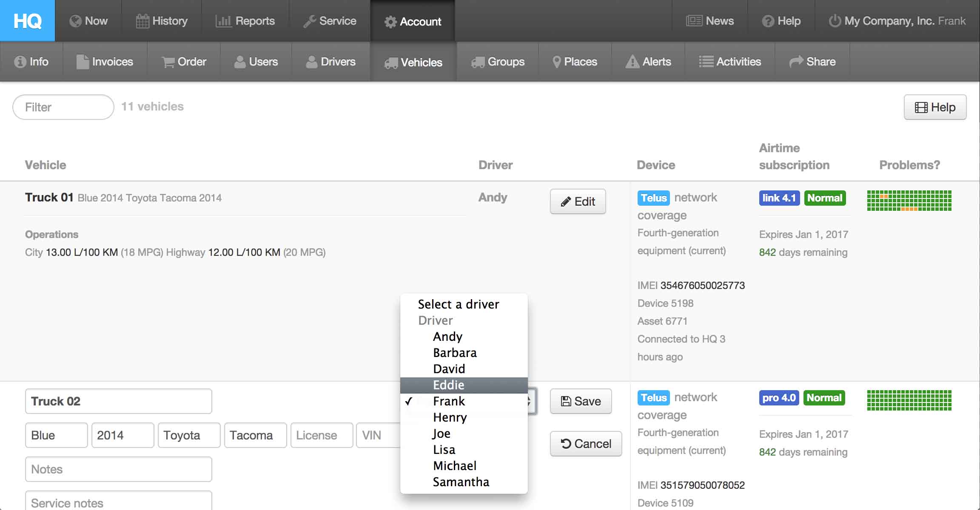980x510 pixels.
Task: Switch to the Drivers tab
Action: coord(330,62)
